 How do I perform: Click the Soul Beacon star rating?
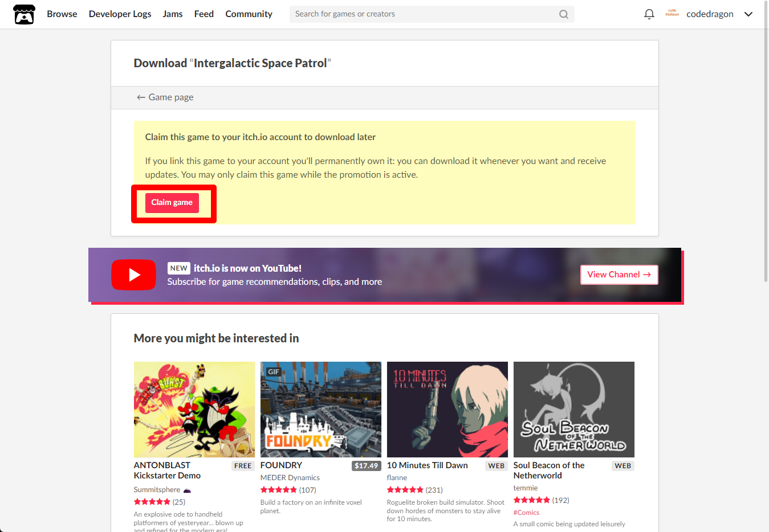[532, 500]
